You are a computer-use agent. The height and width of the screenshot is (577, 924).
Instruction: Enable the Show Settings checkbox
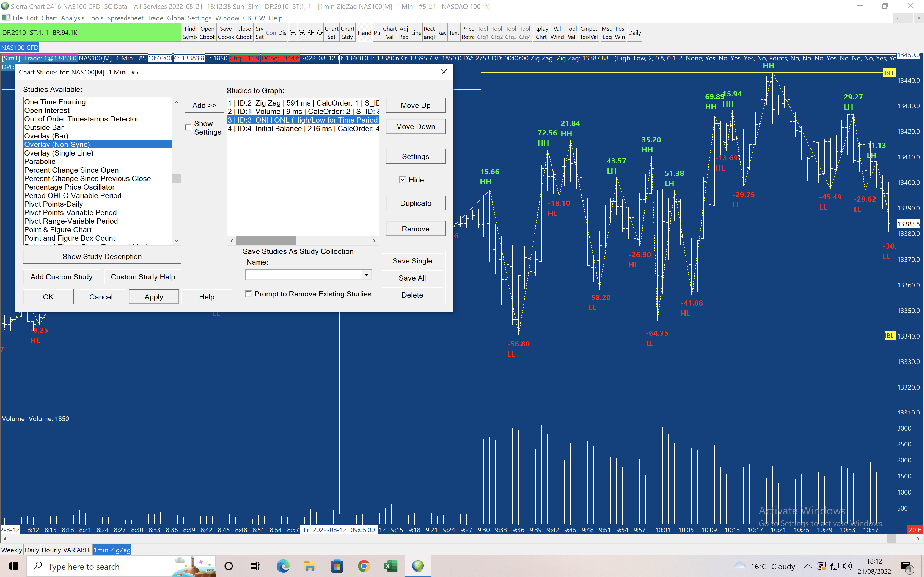point(188,127)
